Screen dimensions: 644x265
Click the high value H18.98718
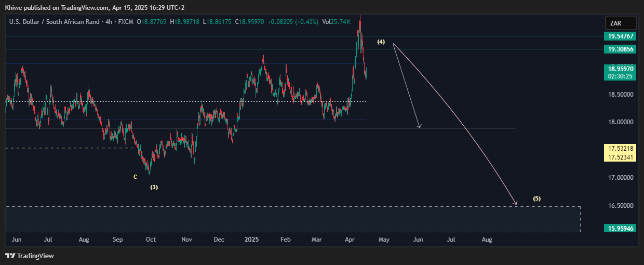click(x=185, y=22)
